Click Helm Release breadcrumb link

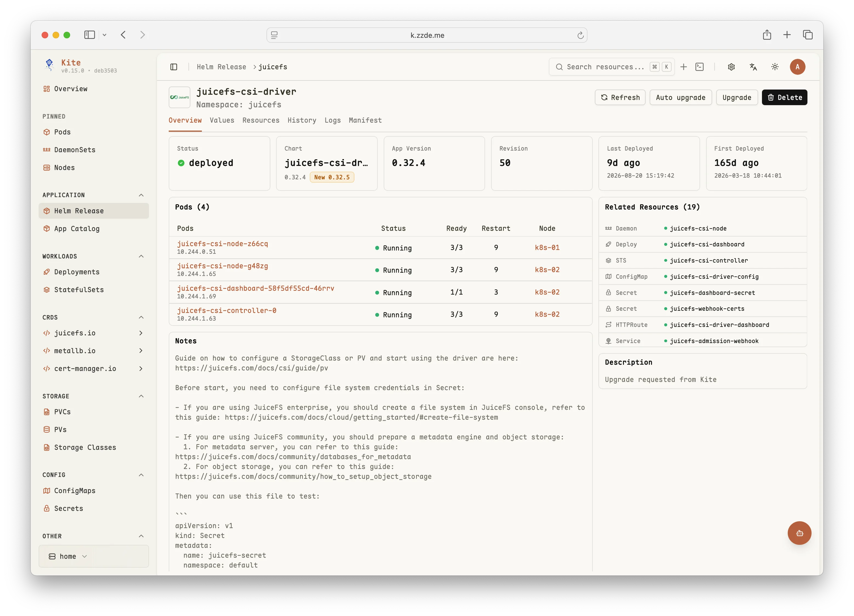(x=221, y=67)
